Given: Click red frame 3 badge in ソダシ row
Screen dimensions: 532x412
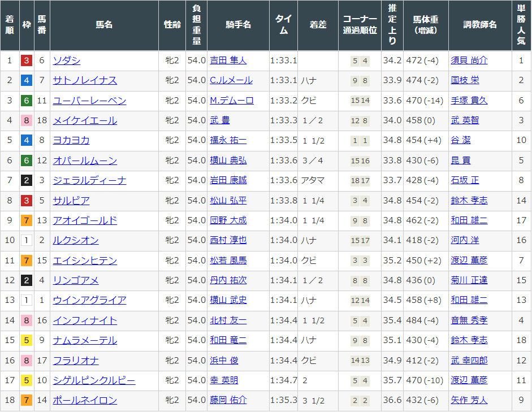Looking at the screenshot, I should 27,60.
